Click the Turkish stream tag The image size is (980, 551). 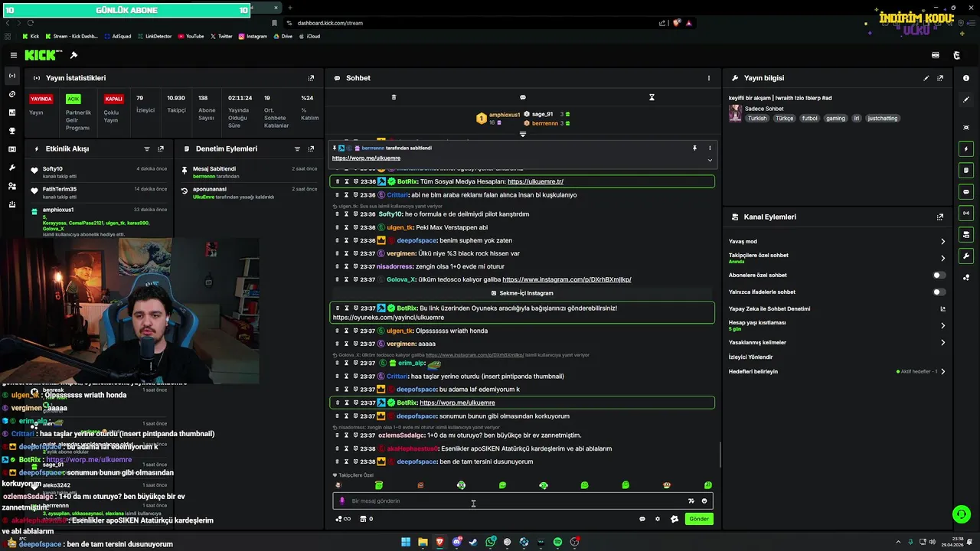[757, 119]
